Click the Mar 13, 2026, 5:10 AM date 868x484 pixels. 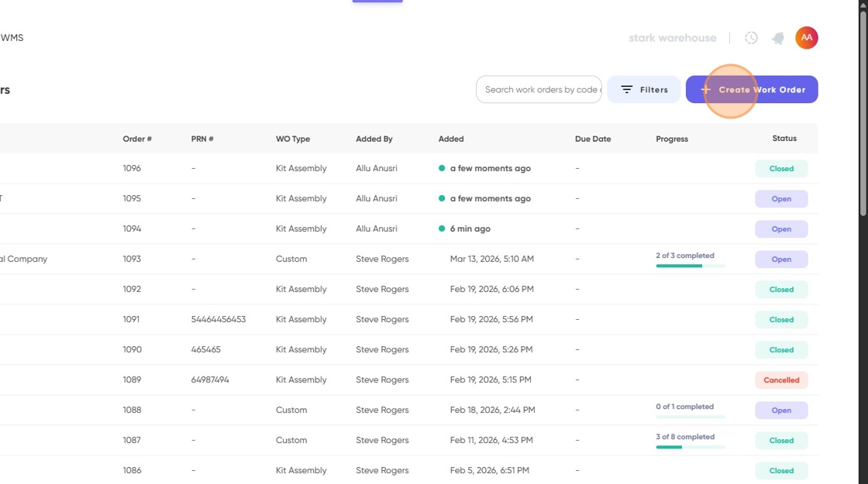[x=491, y=259]
